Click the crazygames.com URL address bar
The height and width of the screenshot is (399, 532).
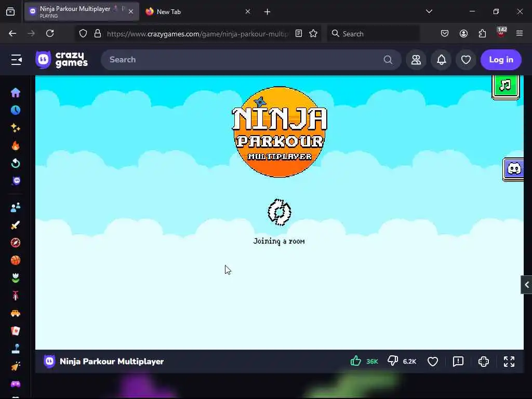(x=197, y=34)
